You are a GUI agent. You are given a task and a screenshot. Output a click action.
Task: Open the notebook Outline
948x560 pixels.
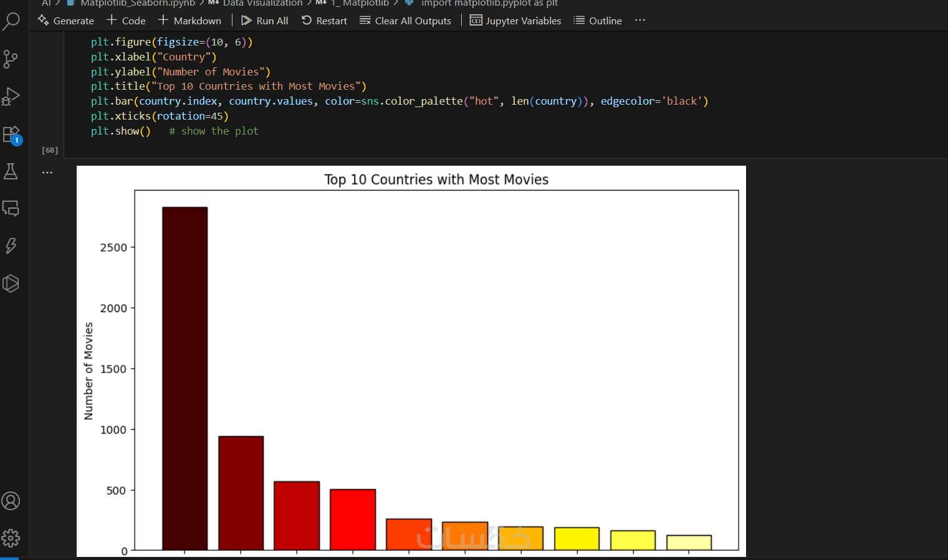(598, 21)
